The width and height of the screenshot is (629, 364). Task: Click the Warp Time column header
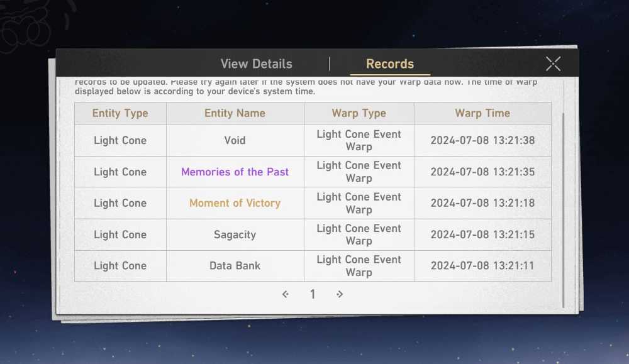[482, 113]
